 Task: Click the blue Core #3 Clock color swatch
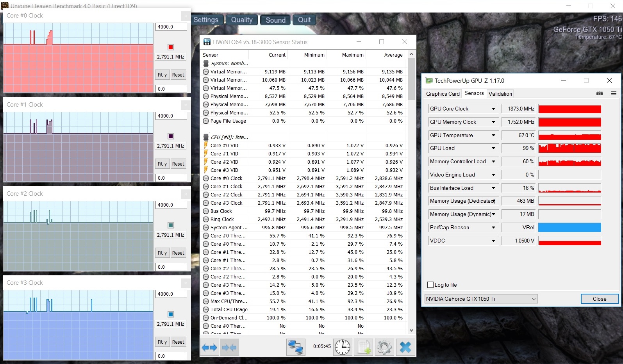[171, 314]
